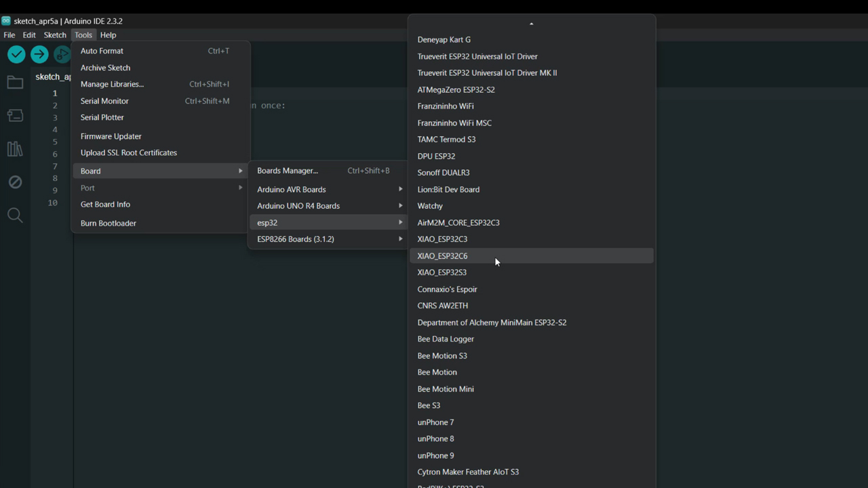Pick TAMC Termod S3
Image resolution: width=868 pixels, height=488 pixels.
532,140
